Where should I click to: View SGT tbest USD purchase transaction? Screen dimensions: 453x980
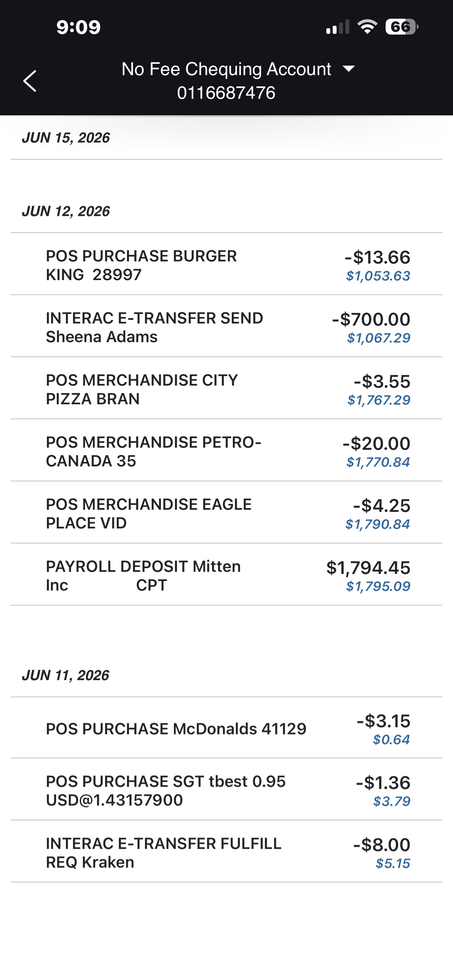pos(226,789)
